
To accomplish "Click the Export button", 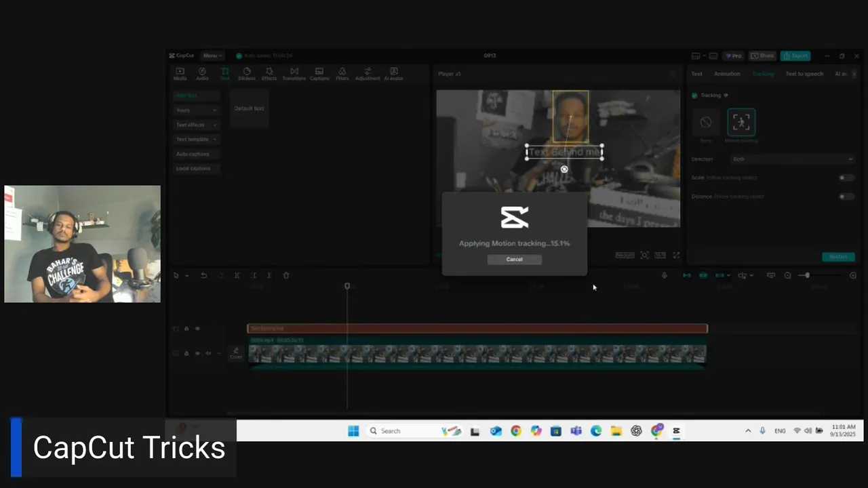I will [795, 56].
